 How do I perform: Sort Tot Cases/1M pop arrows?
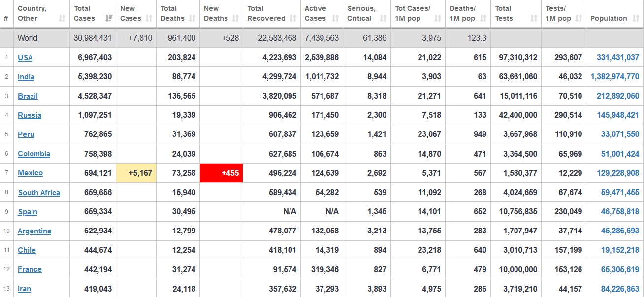pos(438,18)
